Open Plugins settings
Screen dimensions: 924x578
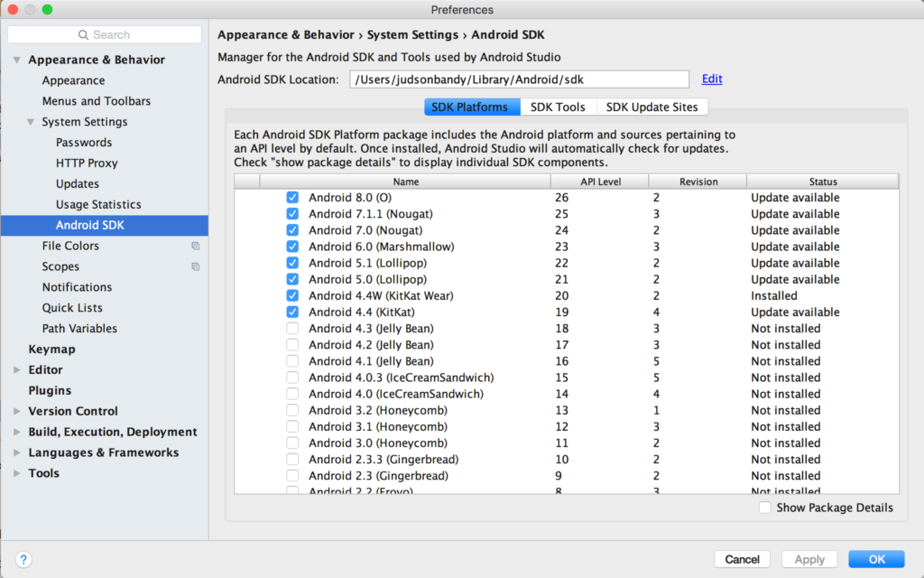pyautogui.click(x=50, y=390)
